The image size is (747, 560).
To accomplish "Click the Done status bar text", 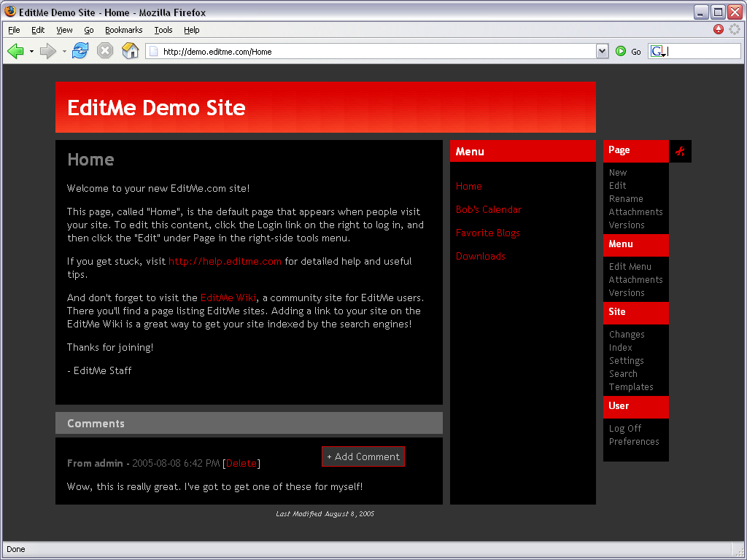I will (16, 549).
